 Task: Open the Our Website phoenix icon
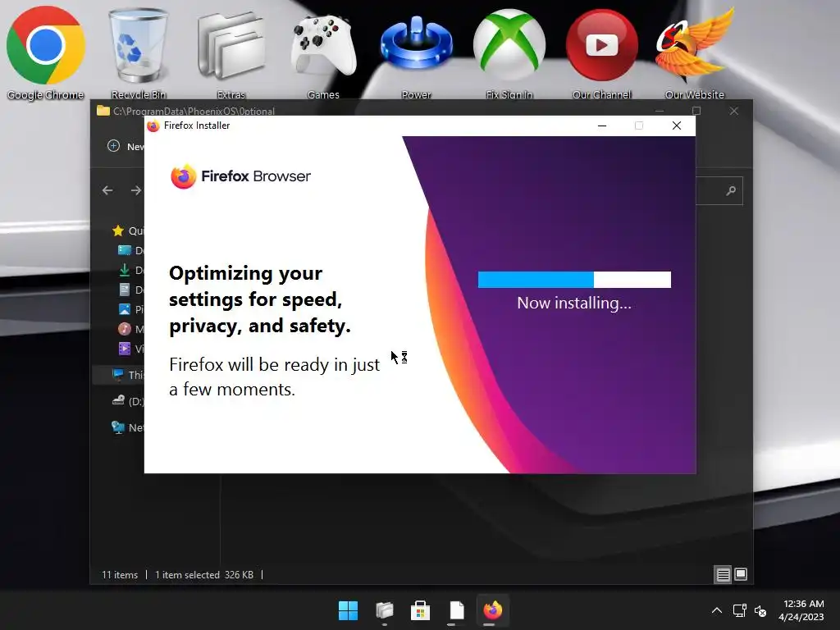coord(694,52)
